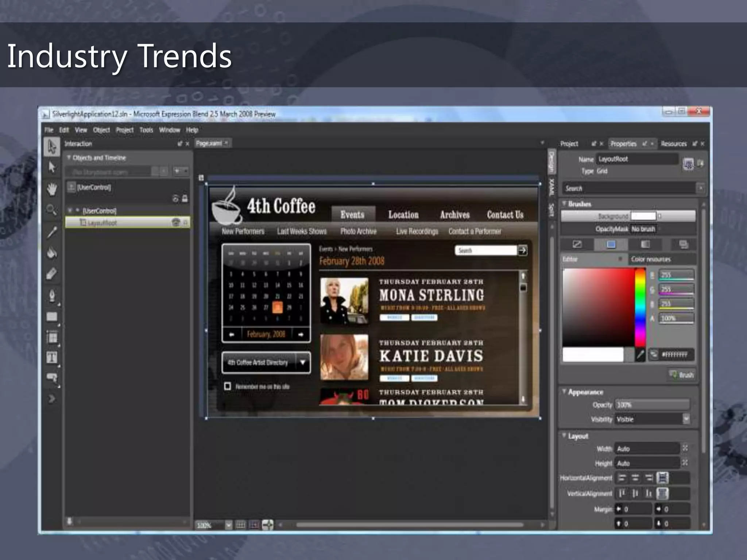Open the Asset Library chevron
The height and width of the screenshot is (560, 747).
pyautogui.click(x=52, y=399)
